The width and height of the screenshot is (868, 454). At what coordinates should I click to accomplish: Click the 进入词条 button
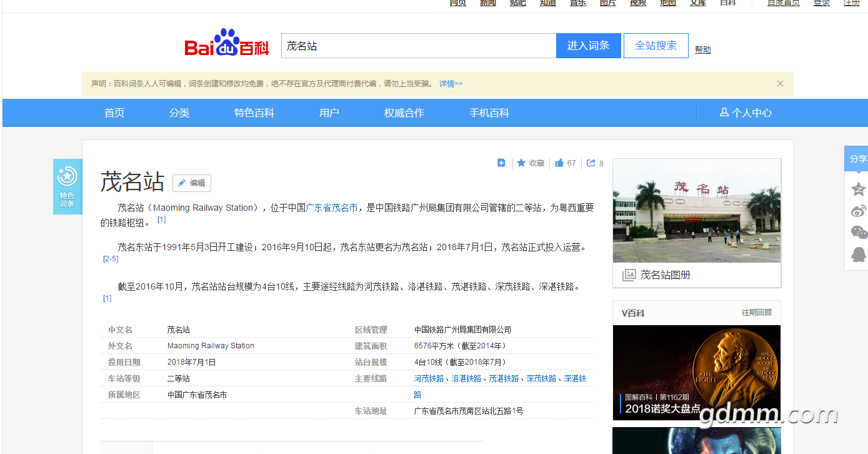(x=589, y=46)
